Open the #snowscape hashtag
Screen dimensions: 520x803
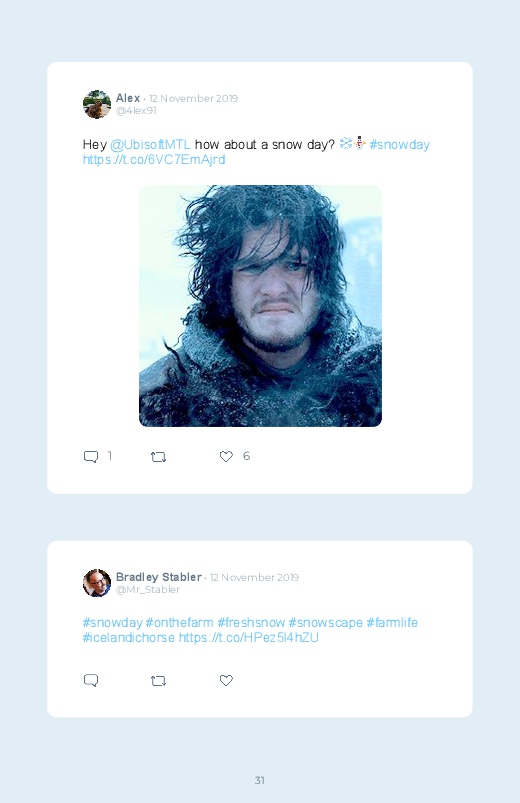[x=326, y=623]
